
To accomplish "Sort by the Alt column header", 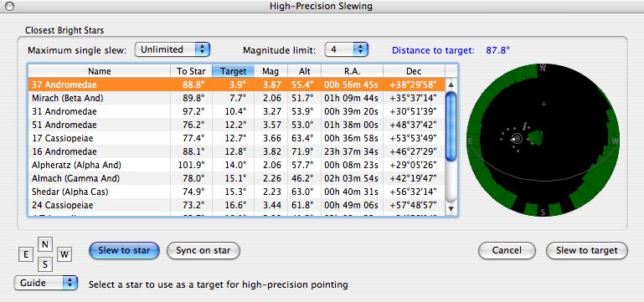I will 304,71.
